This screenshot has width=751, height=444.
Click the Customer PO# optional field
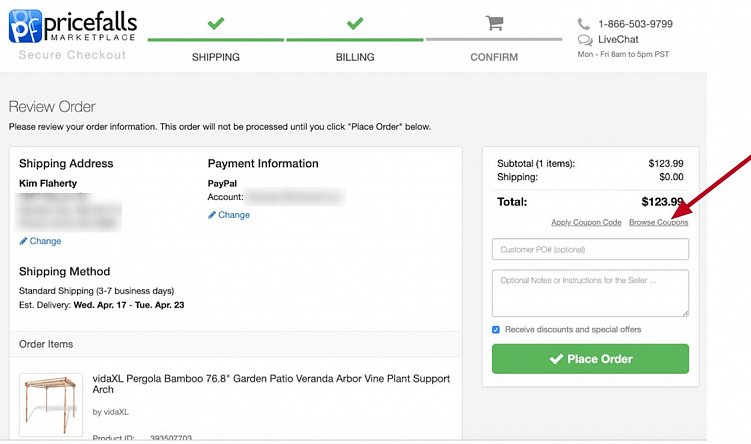click(590, 249)
